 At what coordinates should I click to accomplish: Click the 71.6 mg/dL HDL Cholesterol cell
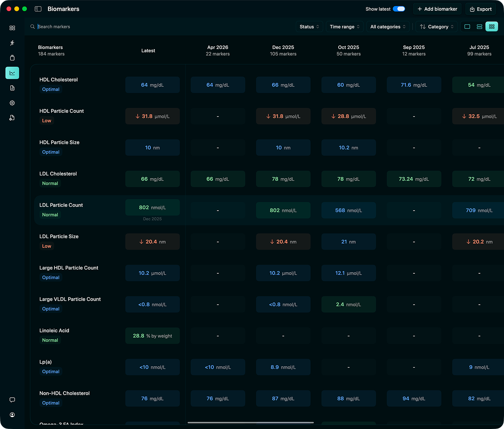click(414, 85)
